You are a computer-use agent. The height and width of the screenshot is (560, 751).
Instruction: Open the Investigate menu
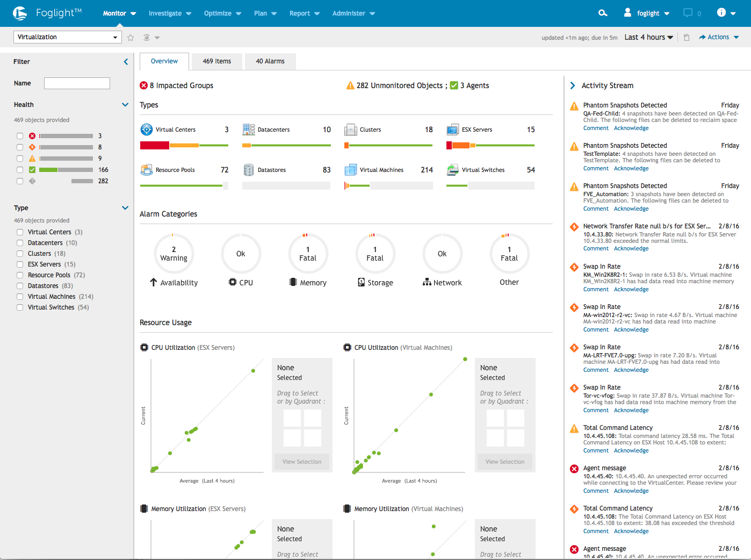click(170, 13)
